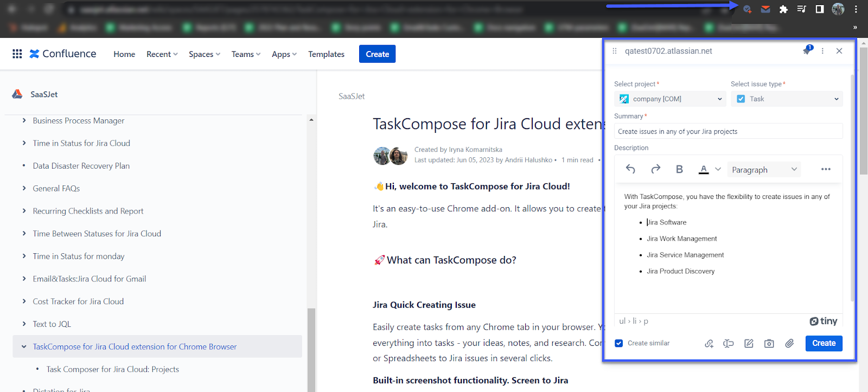Click the screenshot camera icon
Screen dimensions: 868x392
[769, 343]
